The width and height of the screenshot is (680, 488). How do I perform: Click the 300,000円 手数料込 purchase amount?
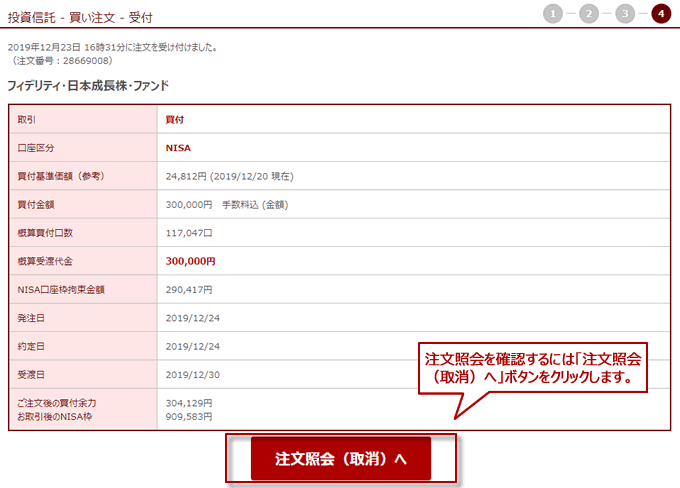[227, 205]
